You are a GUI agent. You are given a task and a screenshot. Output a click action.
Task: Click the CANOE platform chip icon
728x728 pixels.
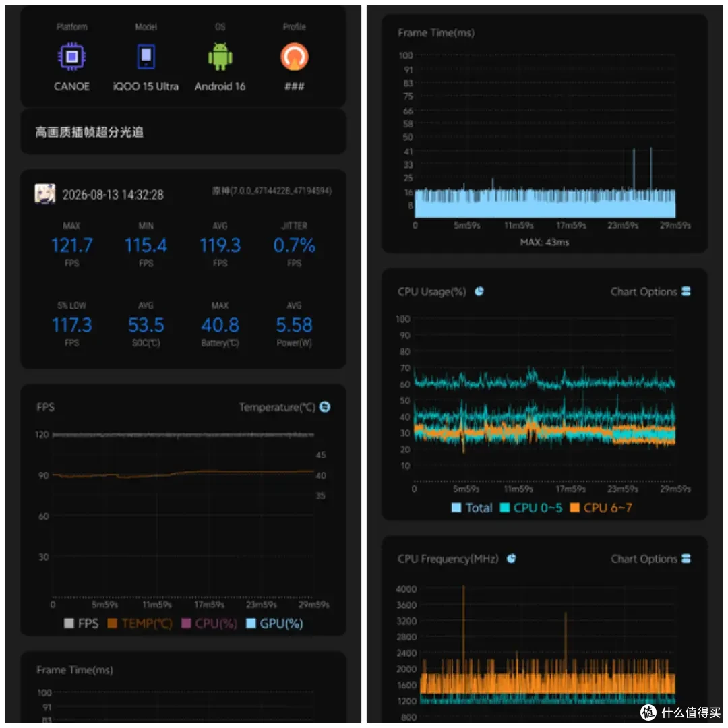pyautogui.click(x=71, y=57)
